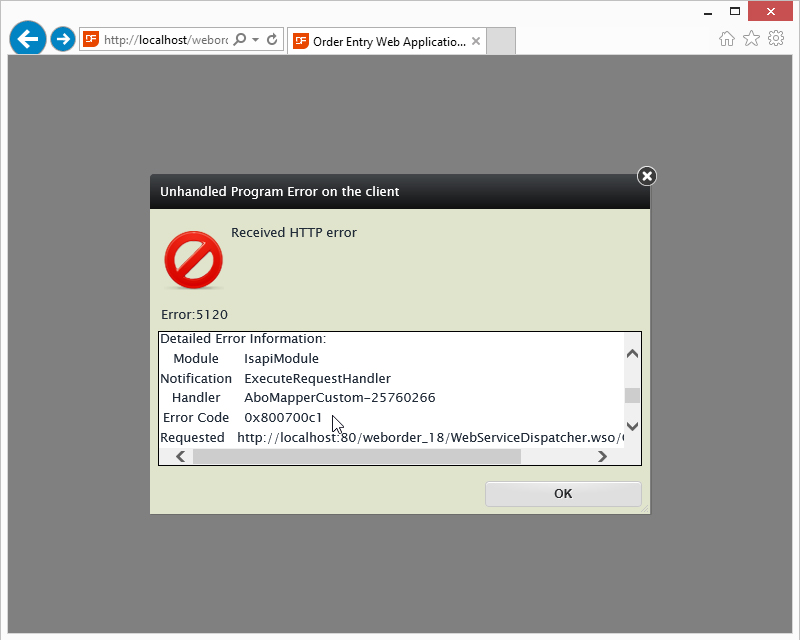Click the 'IsapiModule' value
Viewport: 800px width, 640px height.
281,359
